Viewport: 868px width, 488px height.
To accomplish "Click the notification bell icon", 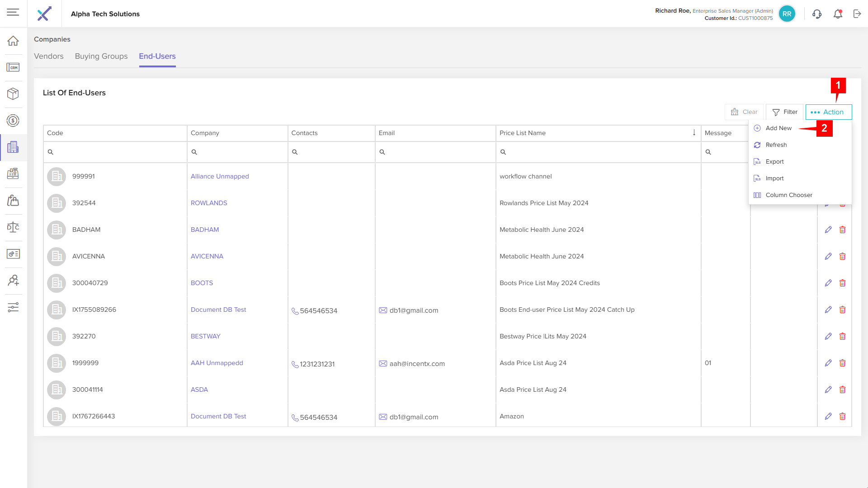I will 838,14.
